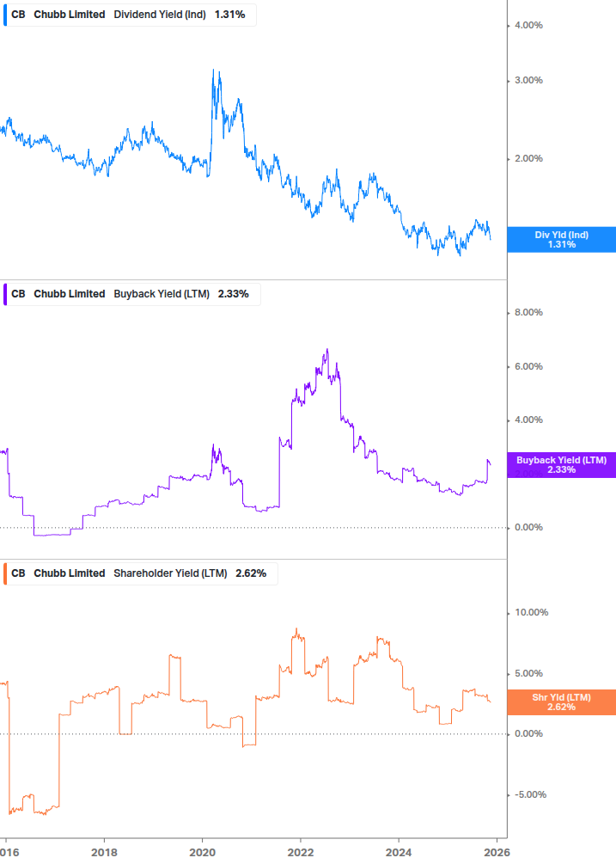
Task: Click blue color bar of Dividend Yield legend
Action: [5, 15]
